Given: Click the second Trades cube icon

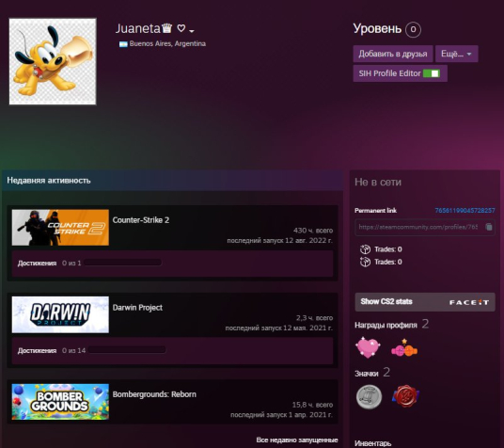Looking at the screenshot, I should click(x=365, y=262).
